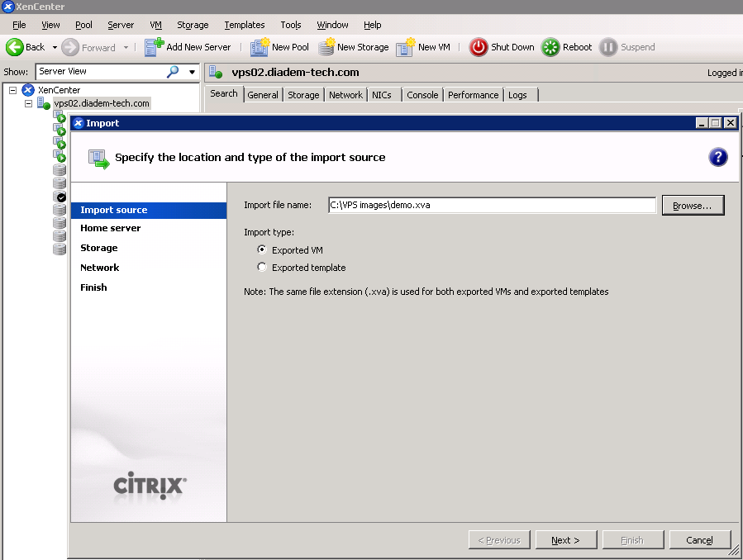The width and height of the screenshot is (743, 560).
Task: Open the Help menu
Action: click(373, 25)
